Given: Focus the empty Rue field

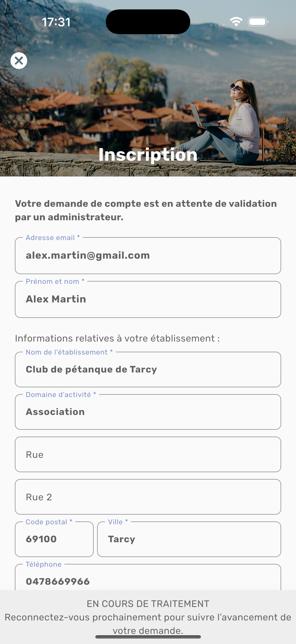Looking at the screenshot, I should point(148,454).
